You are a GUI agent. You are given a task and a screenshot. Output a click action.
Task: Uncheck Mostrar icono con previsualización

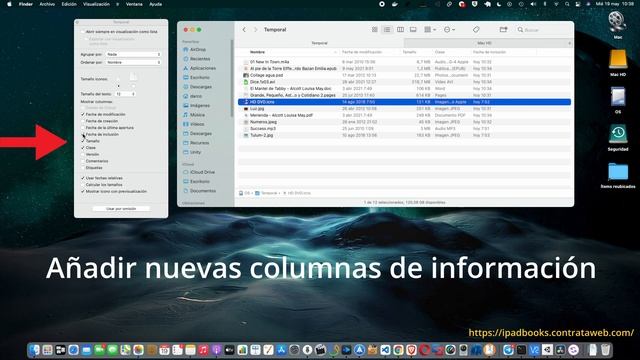[x=83, y=191]
